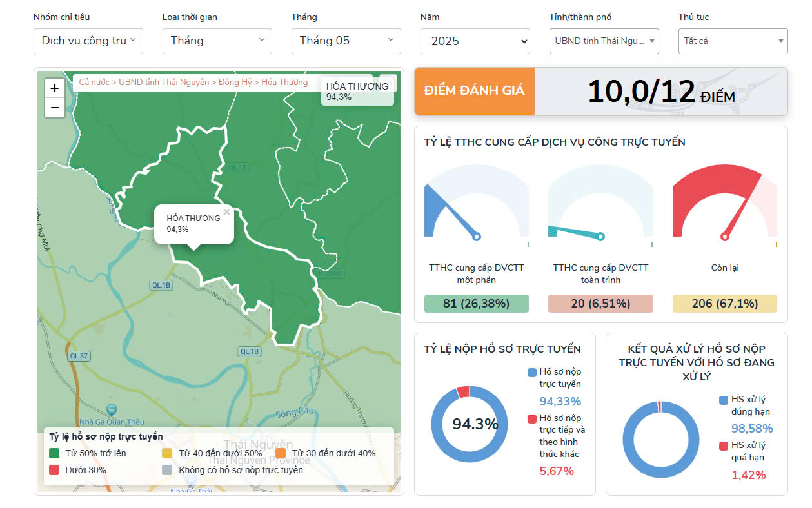The width and height of the screenshot is (812, 508).
Task: Click the '94,33%' online submission value
Action: (560, 402)
